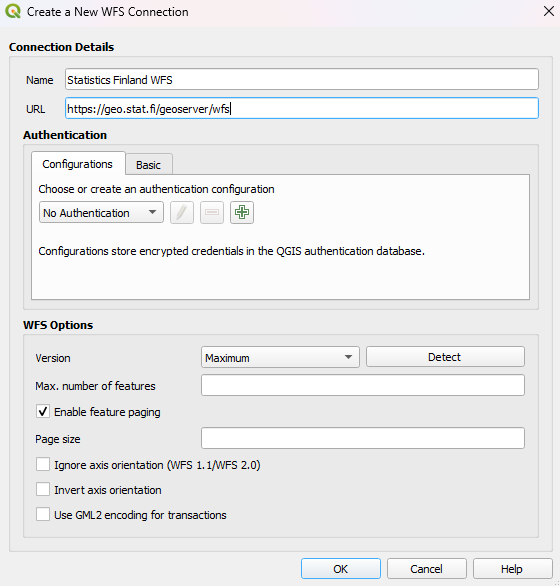Click the 'WFS Options' heading

pos(58,325)
